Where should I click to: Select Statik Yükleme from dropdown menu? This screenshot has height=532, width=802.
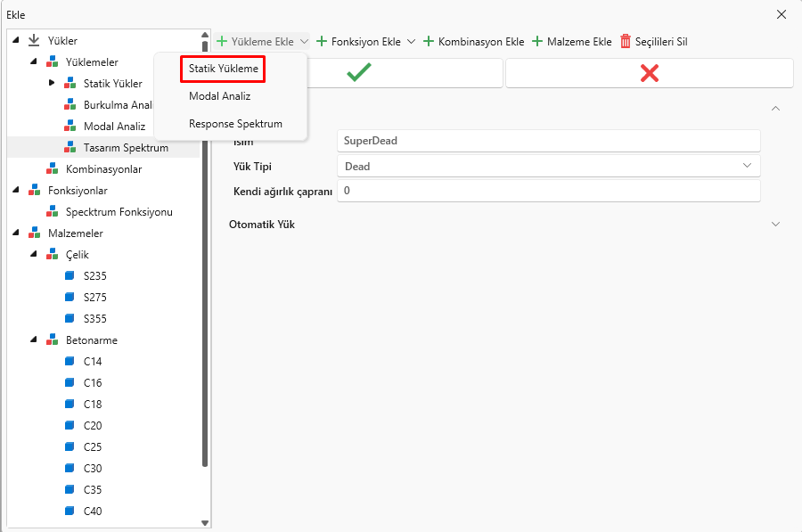pyautogui.click(x=224, y=69)
